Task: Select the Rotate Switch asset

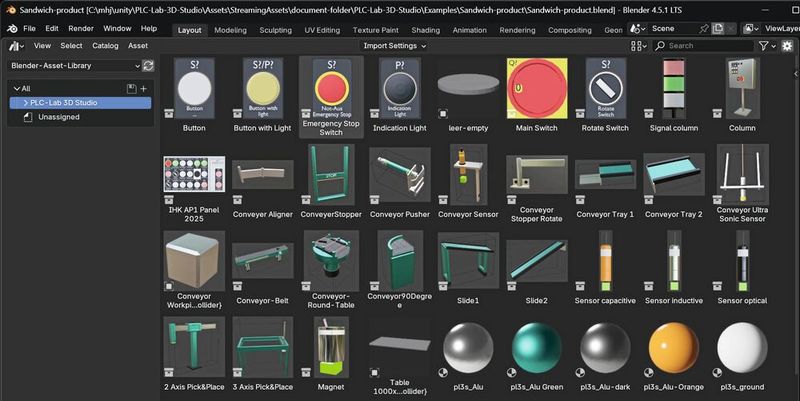Action: pos(605,95)
